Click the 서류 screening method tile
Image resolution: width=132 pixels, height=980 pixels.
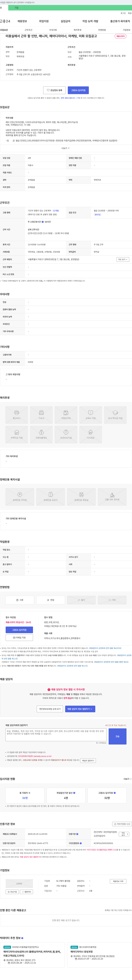(x=20, y=600)
